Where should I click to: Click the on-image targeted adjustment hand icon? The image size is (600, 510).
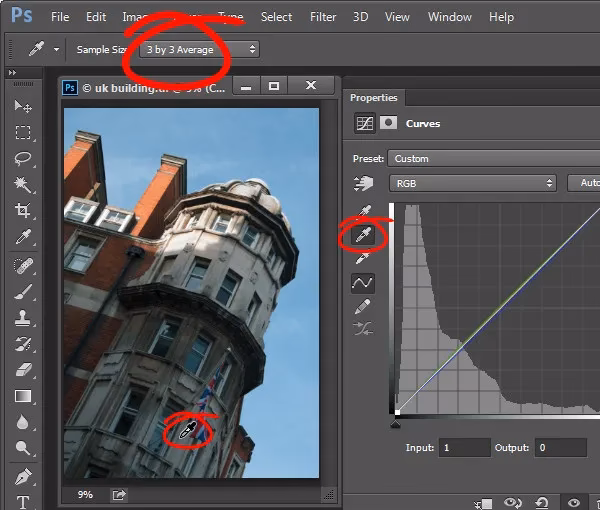coord(363,184)
